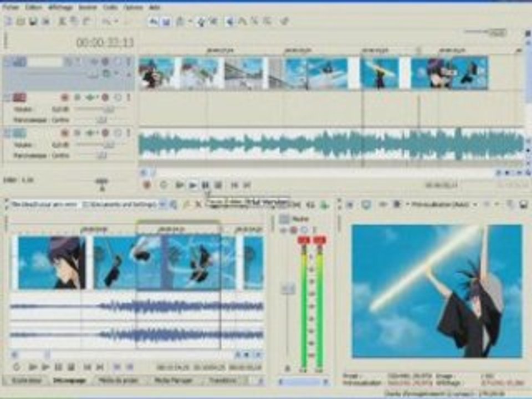Switch to the Media Manager tab

[x=173, y=381]
